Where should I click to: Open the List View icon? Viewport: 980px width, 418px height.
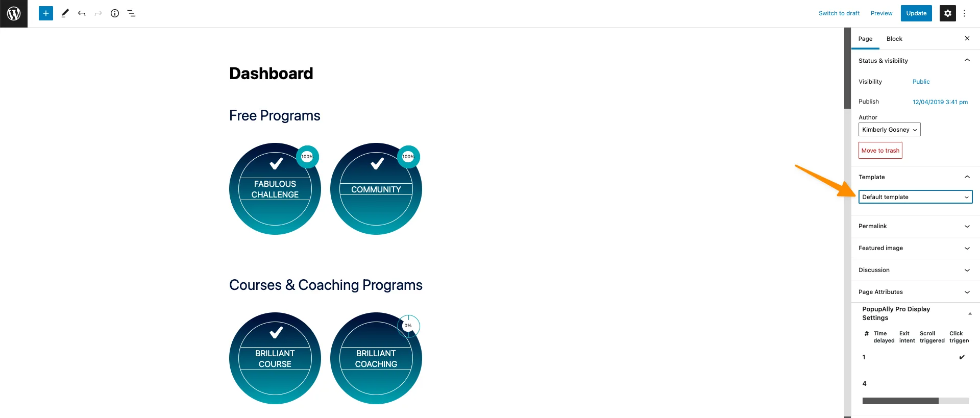[131, 14]
